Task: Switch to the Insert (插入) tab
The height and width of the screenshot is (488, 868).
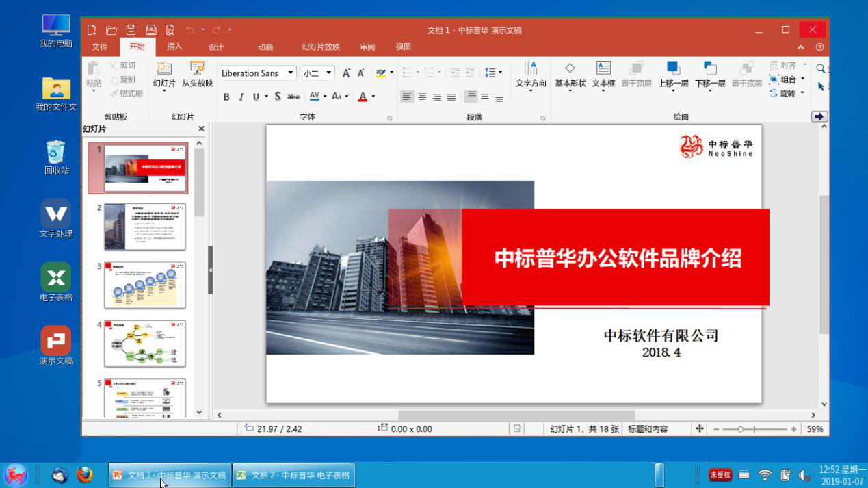Action: (x=174, y=47)
